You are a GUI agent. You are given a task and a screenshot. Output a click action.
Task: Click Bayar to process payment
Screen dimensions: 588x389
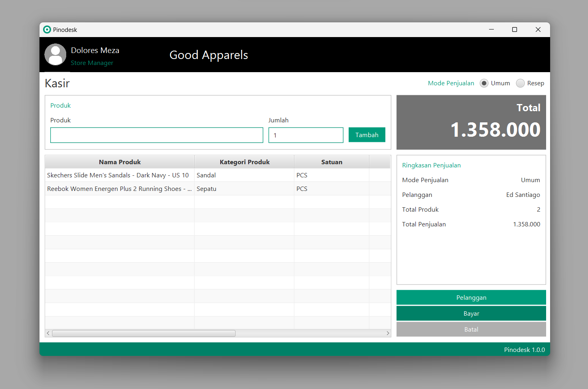(471, 314)
